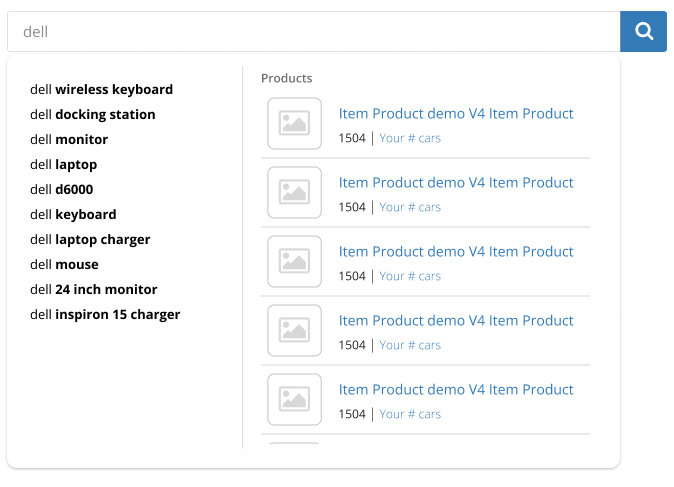Image resolution: width=674 pixels, height=487 pixels.
Task: Pick the 'dell keyboard' suggestion
Action: point(73,214)
